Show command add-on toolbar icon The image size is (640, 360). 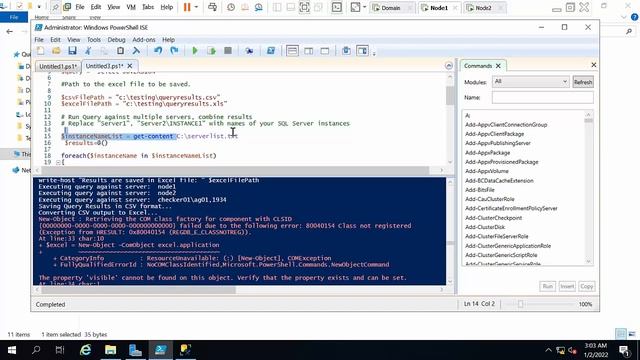tap(362, 51)
